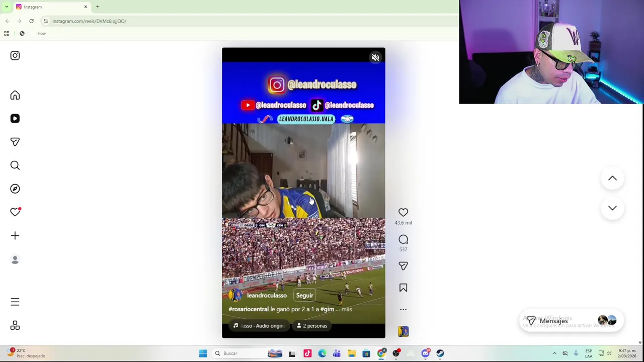Open Chrome tab search dropdown
The width and height of the screenshot is (644, 362).
click(x=7, y=7)
